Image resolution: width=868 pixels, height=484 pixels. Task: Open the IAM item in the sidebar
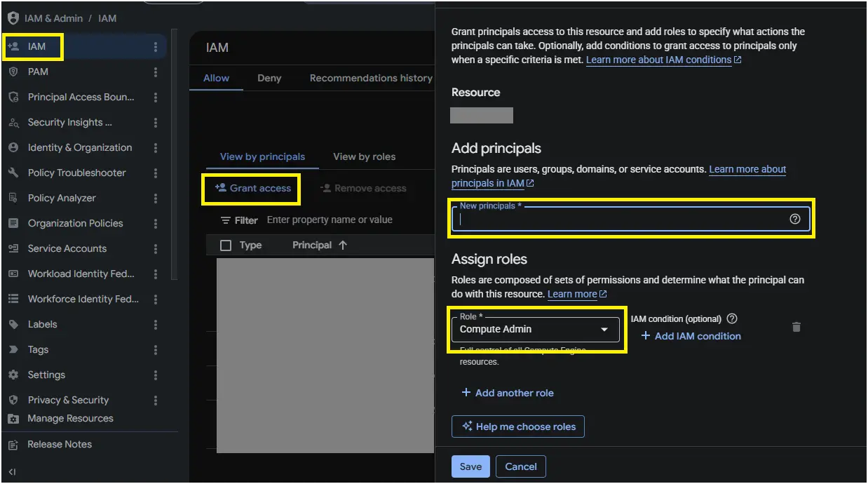(83, 47)
